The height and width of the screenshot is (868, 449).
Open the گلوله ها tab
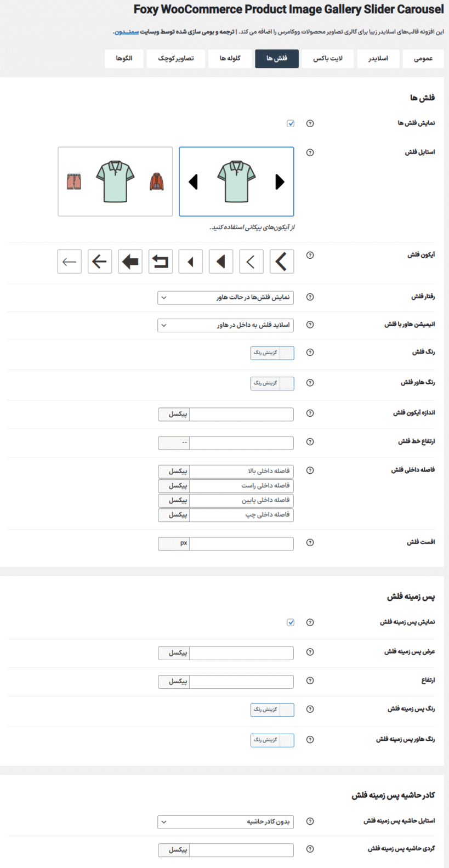pyautogui.click(x=230, y=59)
